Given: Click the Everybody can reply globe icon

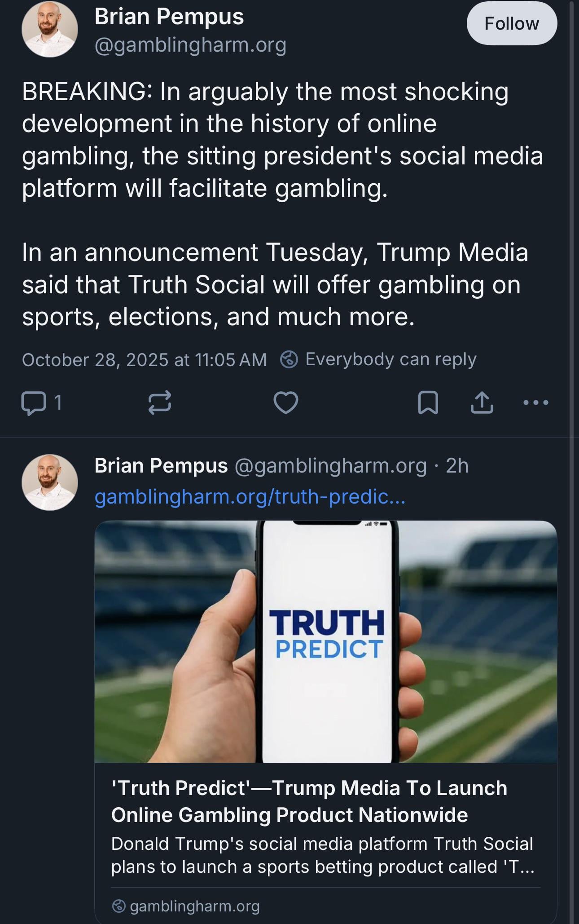Looking at the screenshot, I should 289,359.
